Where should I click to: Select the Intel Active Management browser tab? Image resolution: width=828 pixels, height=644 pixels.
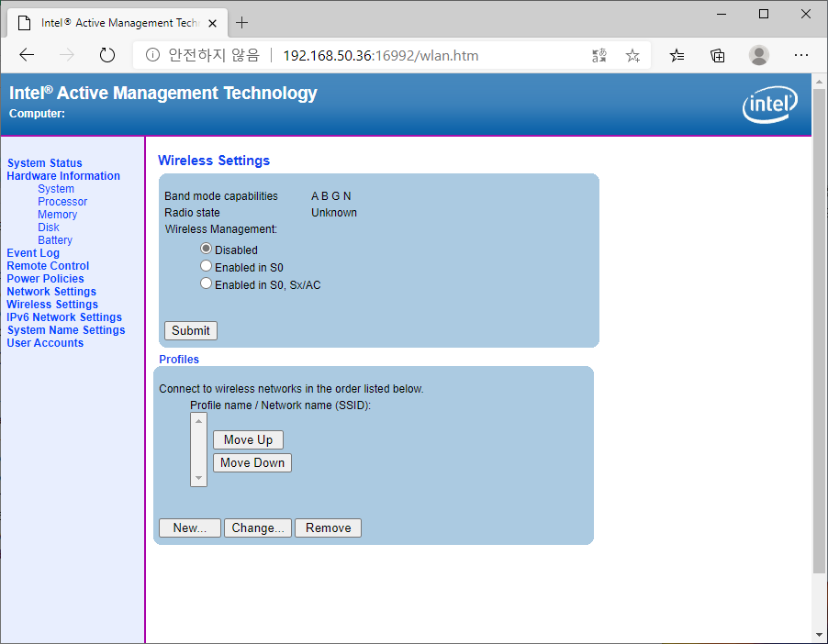tap(117, 23)
